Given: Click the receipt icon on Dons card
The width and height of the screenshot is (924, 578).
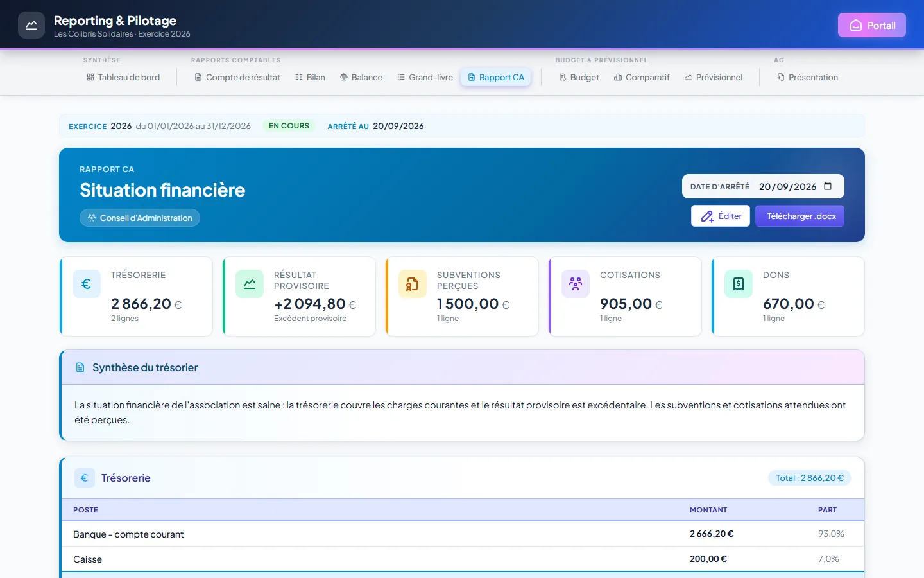Looking at the screenshot, I should (739, 284).
